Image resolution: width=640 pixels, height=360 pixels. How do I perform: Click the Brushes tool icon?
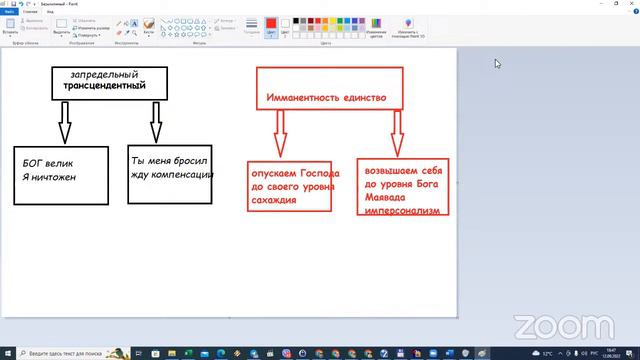(149, 24)
